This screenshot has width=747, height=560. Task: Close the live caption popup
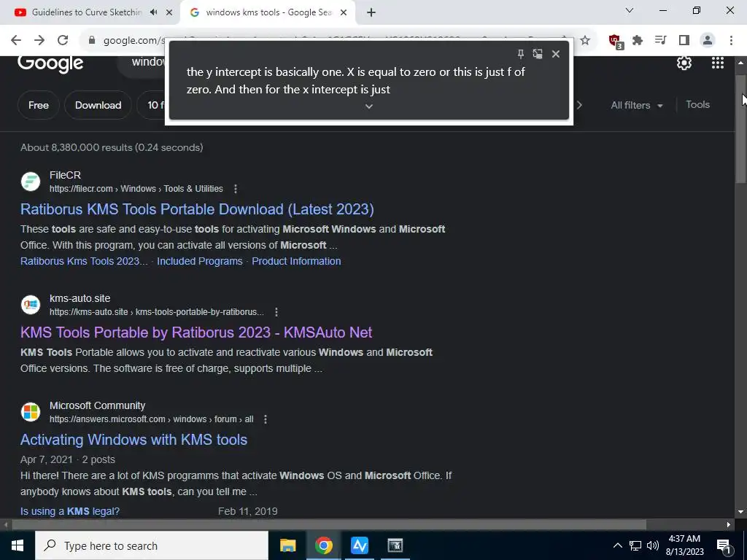coord(555,54)
